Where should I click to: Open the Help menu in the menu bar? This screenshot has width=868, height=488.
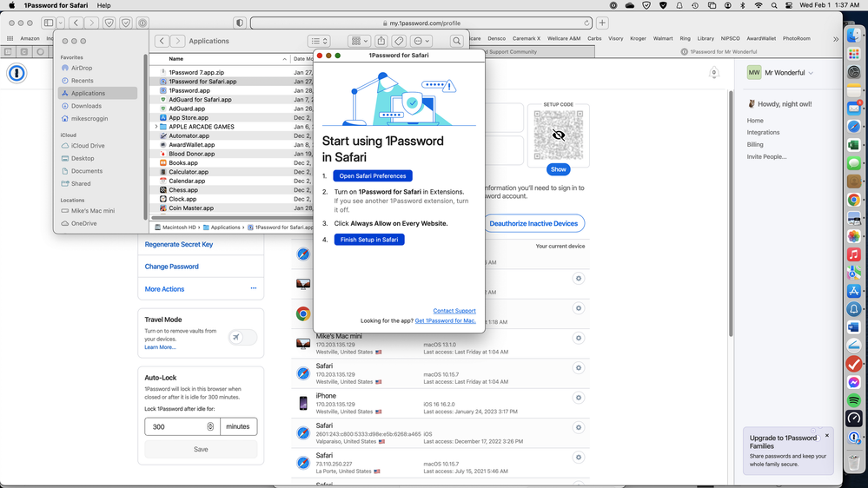[104, 5]
